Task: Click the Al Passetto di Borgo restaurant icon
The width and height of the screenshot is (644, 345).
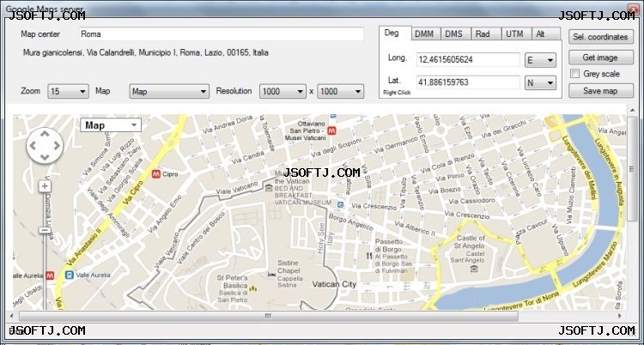Action: (368, 257)
